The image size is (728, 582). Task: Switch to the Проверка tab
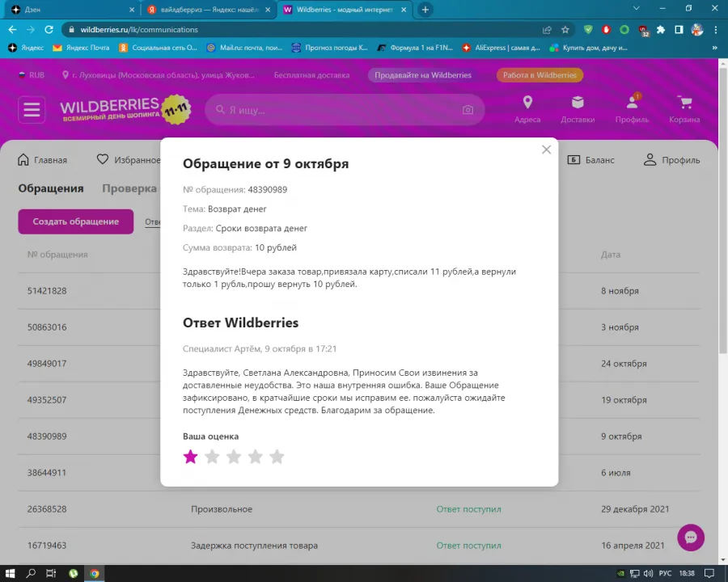129,188
